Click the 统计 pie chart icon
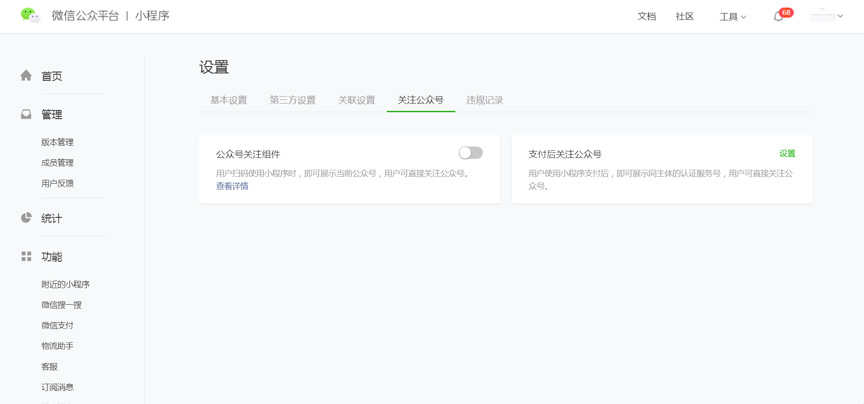 tap(26, 218)
